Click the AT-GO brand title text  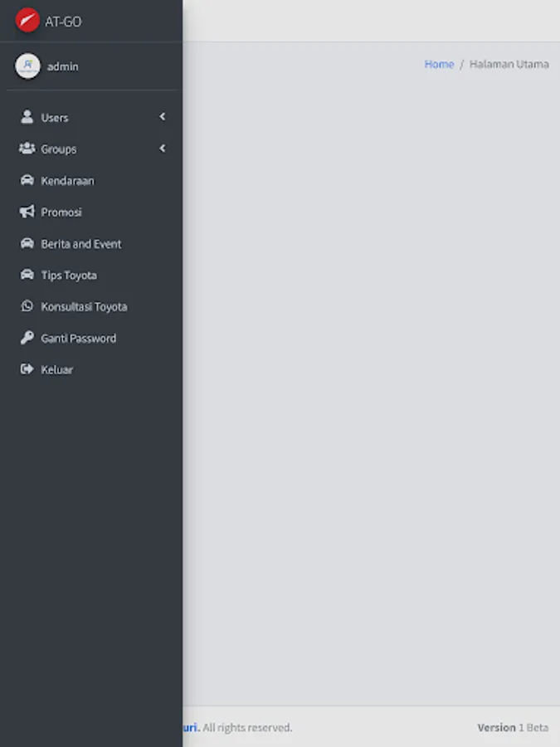click(63, 22)
